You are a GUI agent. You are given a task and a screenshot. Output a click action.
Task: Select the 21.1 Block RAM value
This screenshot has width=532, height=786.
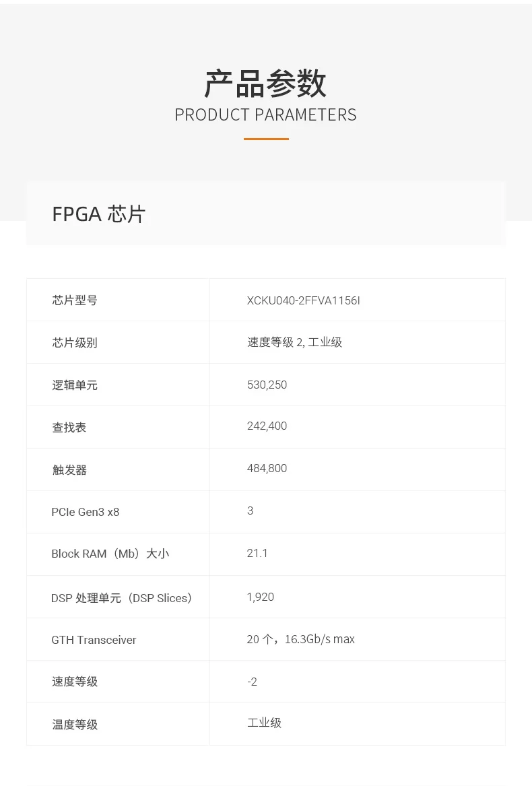pos(257,553)
